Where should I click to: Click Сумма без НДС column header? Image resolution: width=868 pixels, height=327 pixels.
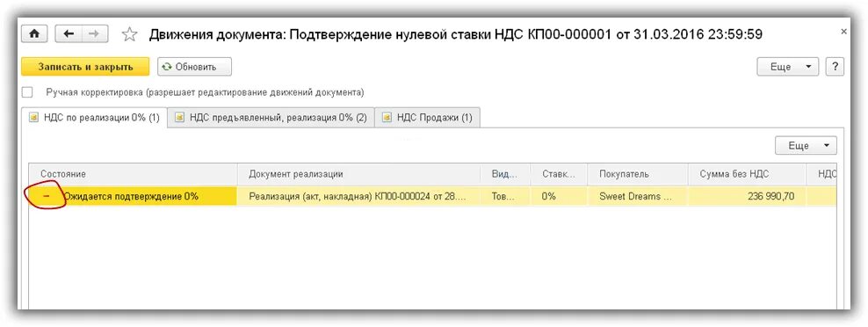point(748,174)
